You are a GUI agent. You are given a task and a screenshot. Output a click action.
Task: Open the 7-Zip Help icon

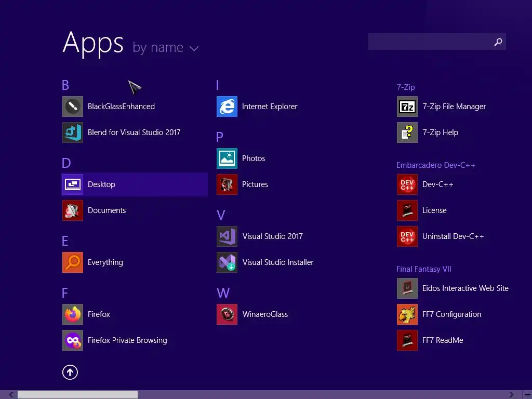pos(407,132)
